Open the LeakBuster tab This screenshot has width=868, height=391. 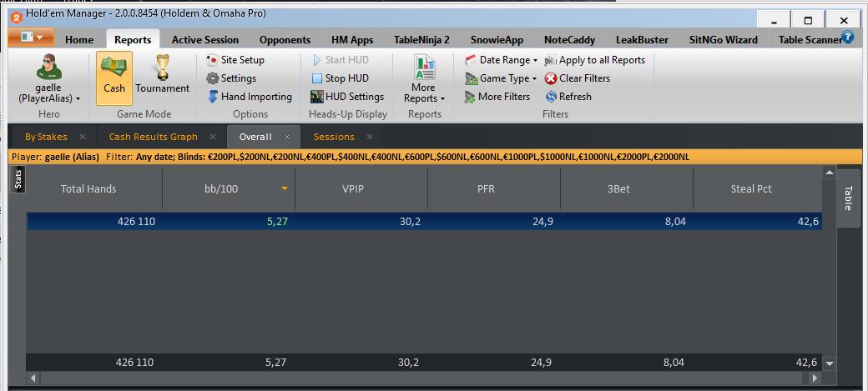(642, 40)
